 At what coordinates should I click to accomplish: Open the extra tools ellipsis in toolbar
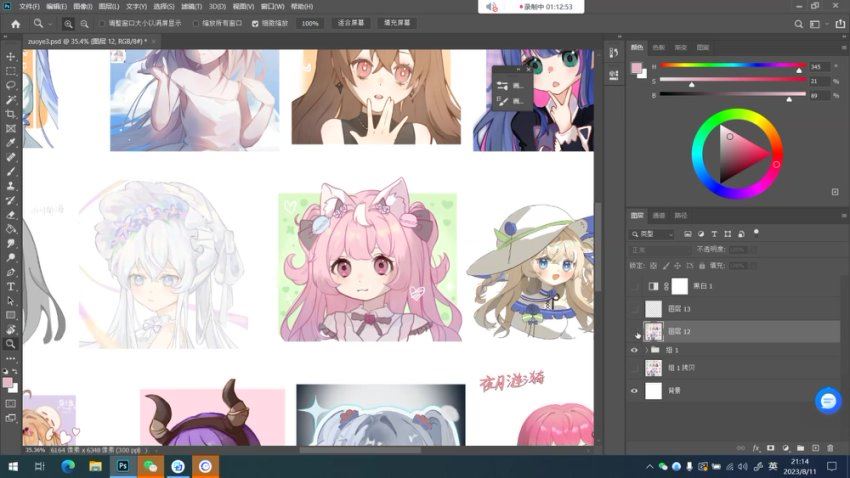click(10, 358)
